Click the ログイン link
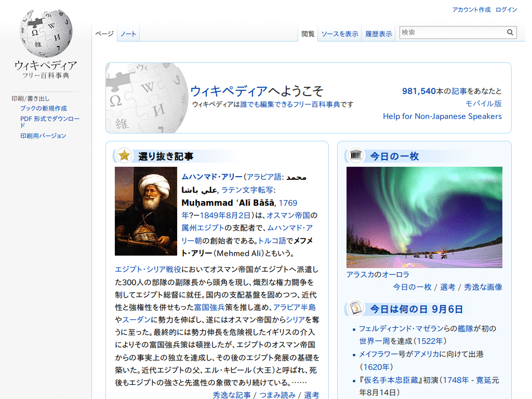Image resolution: width=532 pixels, height=399 pixels. (x=506, y=9)
